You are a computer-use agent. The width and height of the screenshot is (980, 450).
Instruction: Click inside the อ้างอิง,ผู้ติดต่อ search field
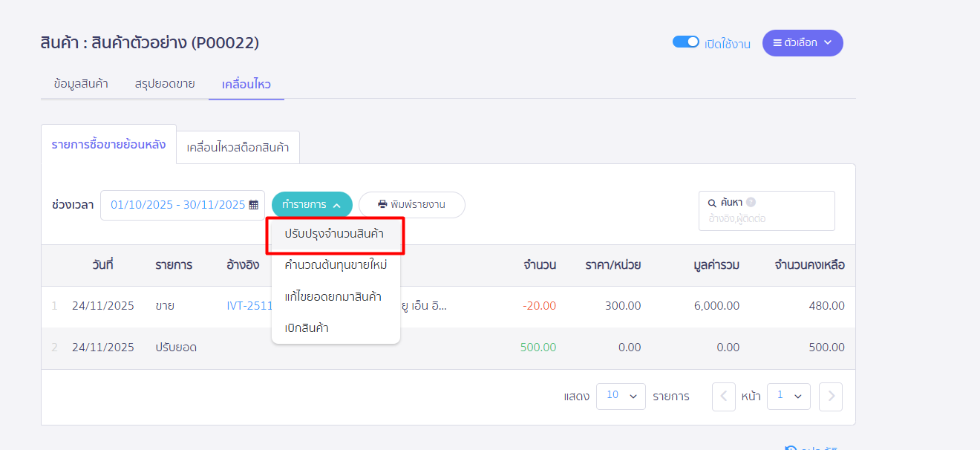tap(765, 218)
